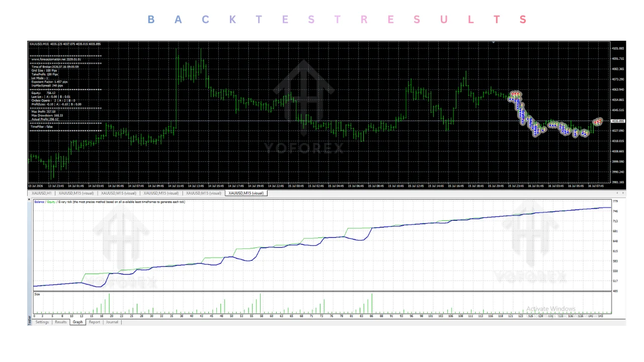Click the XAUUSD,M15 chart header text
Screen dimensions: 644x362
click(65, 44)
